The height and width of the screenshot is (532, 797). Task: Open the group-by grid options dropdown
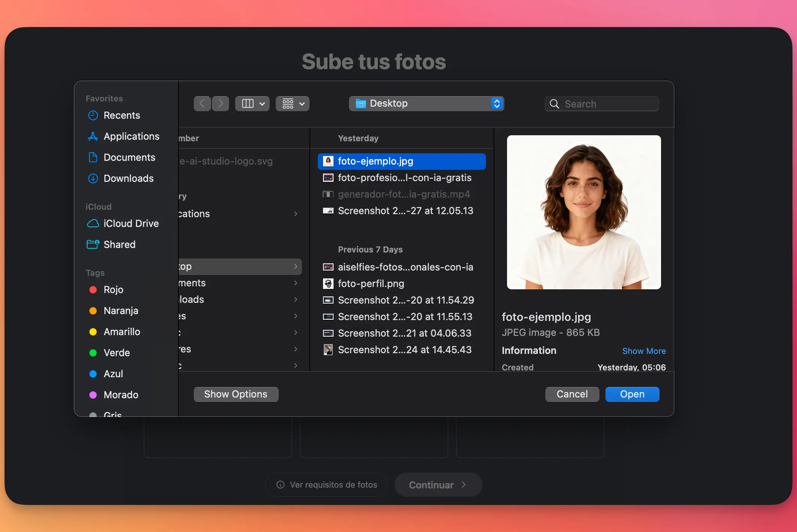click(293, 103)
